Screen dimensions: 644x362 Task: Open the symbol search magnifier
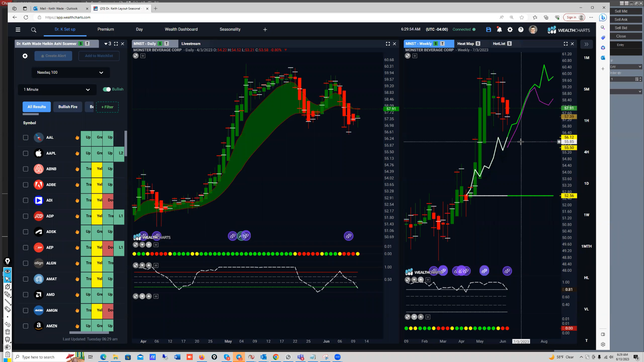(x=34, y=30)
